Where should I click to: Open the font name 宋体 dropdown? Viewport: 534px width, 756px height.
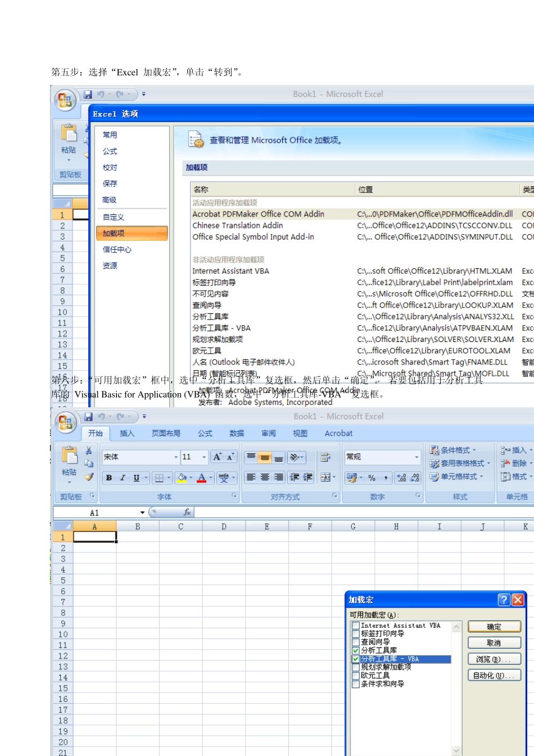click(175, 457)
